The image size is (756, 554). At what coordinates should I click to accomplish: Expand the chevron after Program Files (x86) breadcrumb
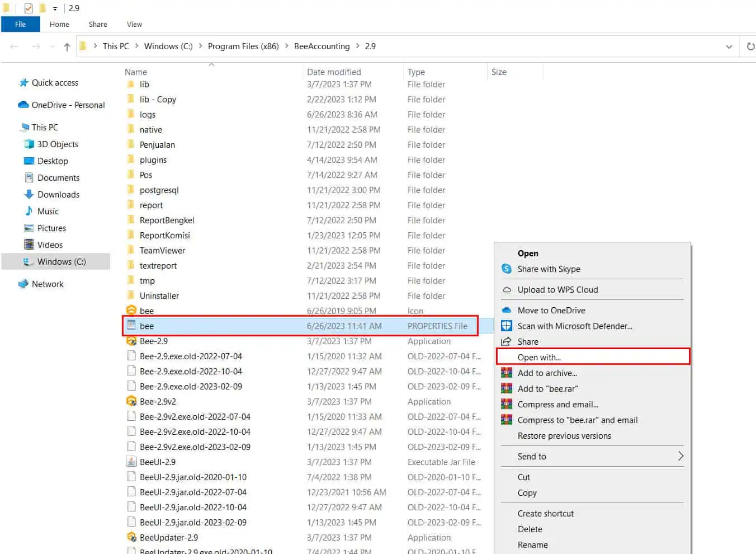[286, 46]
